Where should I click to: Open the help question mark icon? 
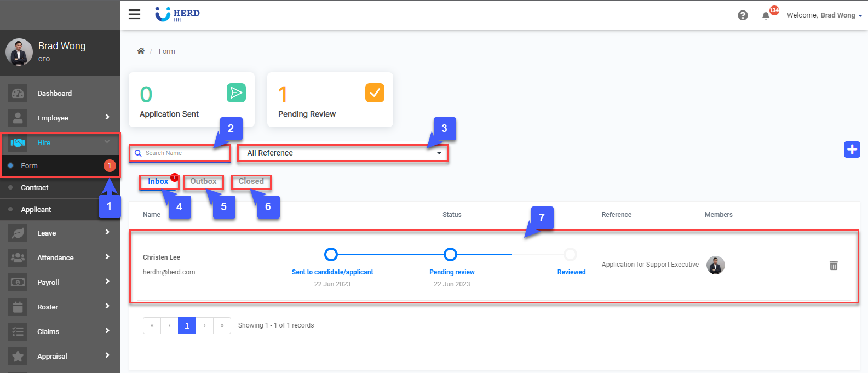pyautogui.click(x=743, y=15)
